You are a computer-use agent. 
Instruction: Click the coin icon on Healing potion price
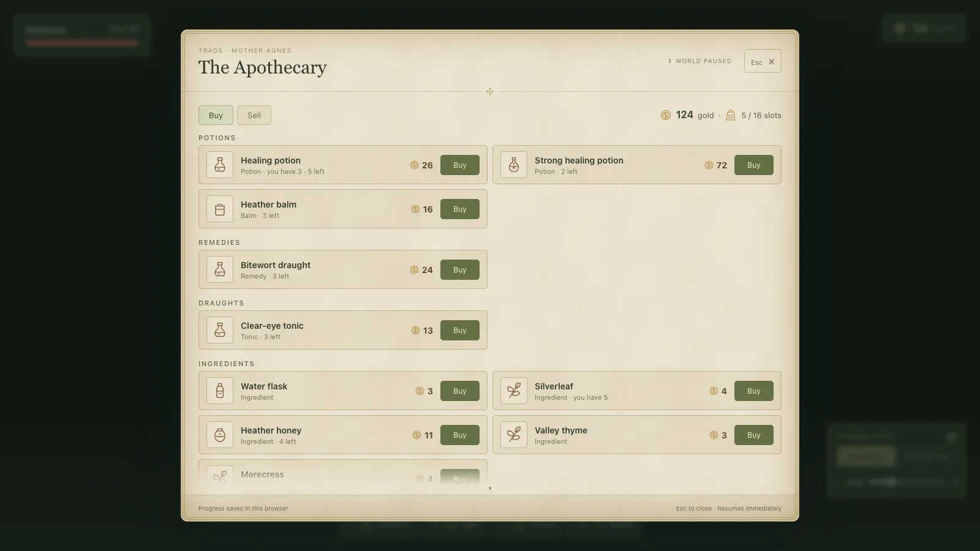414,165
